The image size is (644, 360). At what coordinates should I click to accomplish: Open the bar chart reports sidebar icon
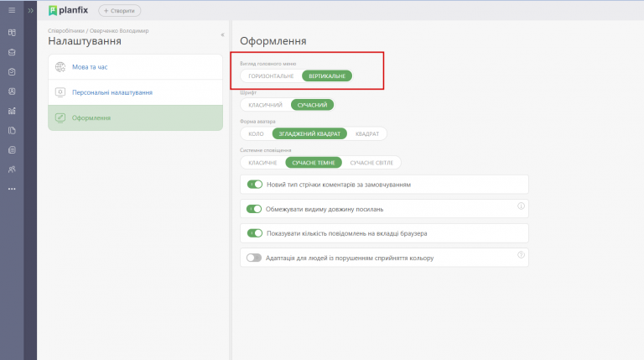pyautogui.click(x=12, y=111)
